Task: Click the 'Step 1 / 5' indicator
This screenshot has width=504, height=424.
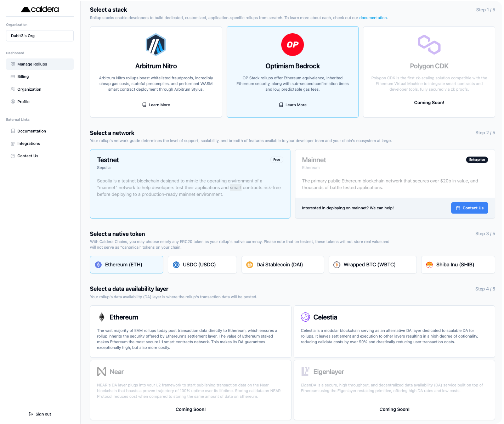Action: (486, 10)
